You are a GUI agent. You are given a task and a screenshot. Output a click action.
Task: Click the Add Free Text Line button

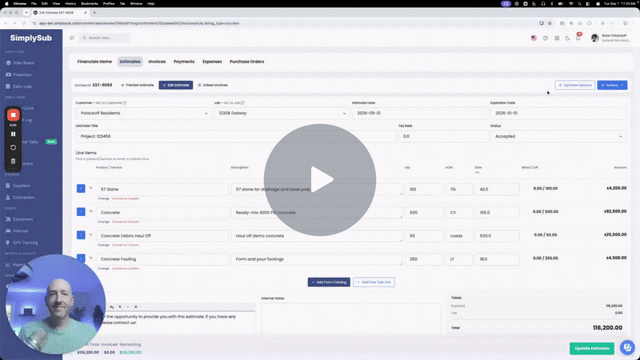coord(374,282)
